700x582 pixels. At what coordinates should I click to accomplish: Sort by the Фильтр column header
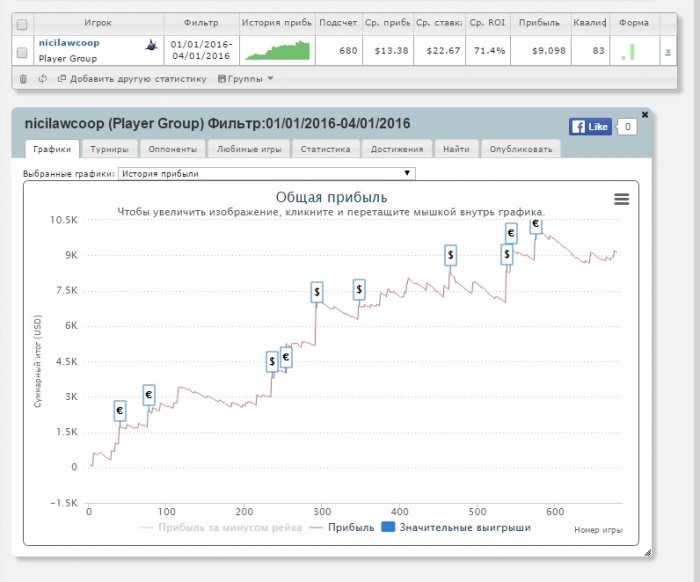click(x=201, y=23)
